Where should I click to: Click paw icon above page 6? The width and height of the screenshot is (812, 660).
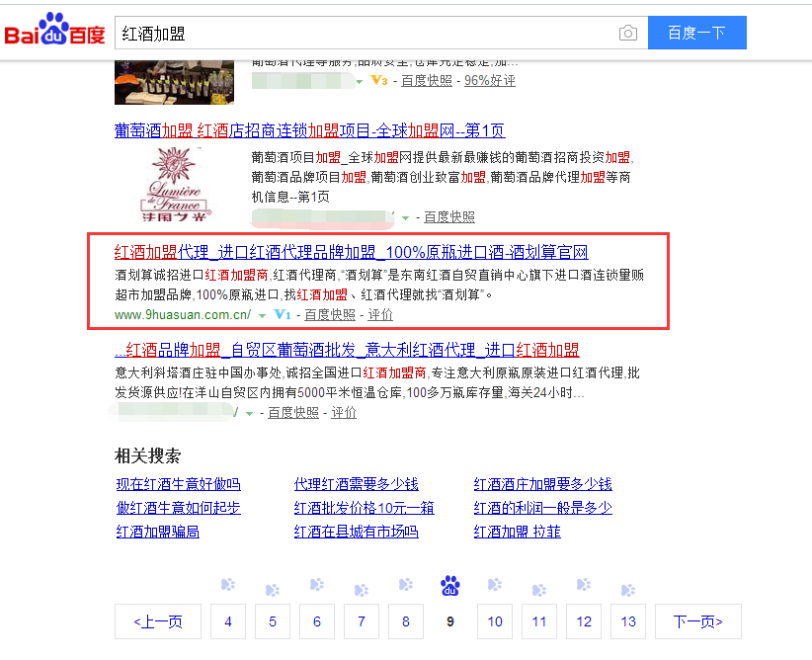pos(317,585)
